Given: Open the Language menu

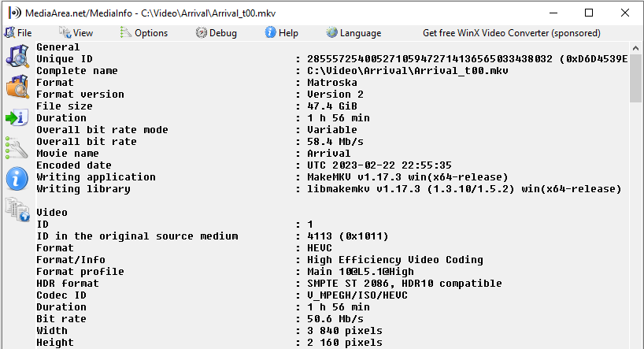Looking at the screenshot, I should tap(353, 33).
